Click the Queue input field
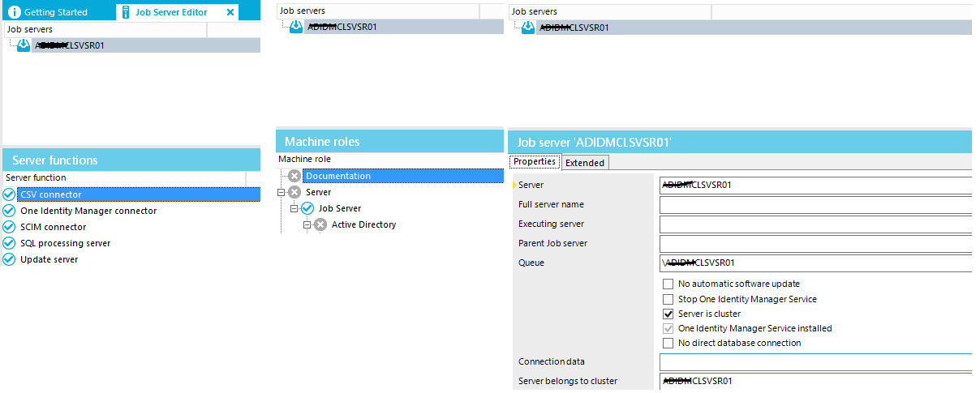The width and height of the screenshot is (980, 393). [815, 263]
